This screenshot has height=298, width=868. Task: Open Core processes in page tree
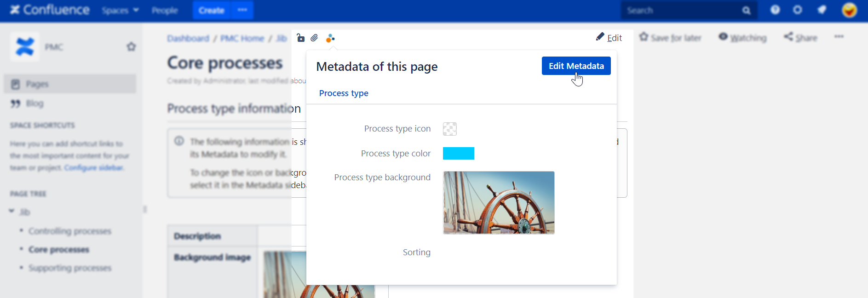tap(59, 249)
